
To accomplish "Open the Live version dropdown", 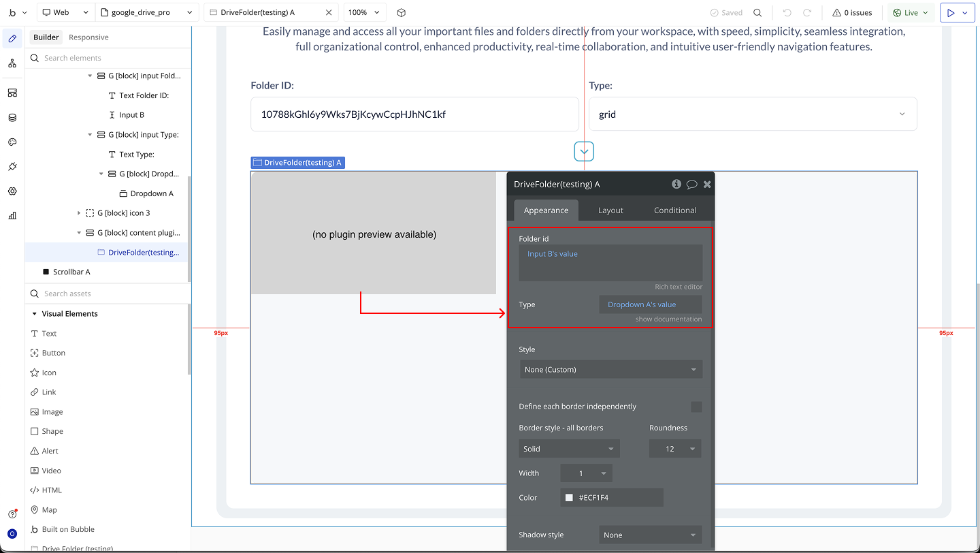I will coord(911,12).
